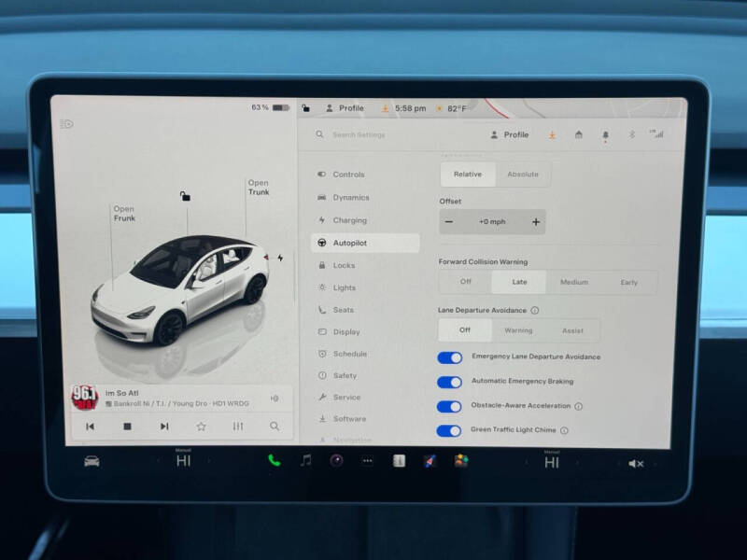The height and width of the screenshot is (560, 747).
Task: Select the Seats settings section
Action: click(347, 309)
